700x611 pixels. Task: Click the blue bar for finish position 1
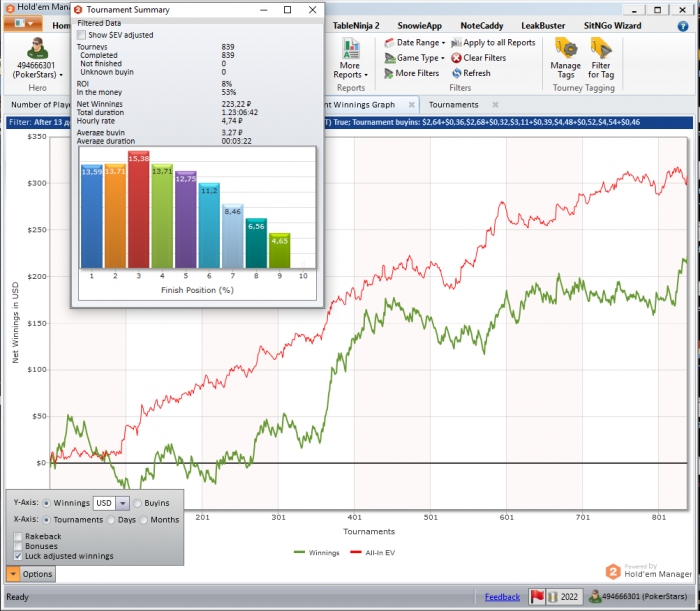pyautogui.click(x=92, y=216)
